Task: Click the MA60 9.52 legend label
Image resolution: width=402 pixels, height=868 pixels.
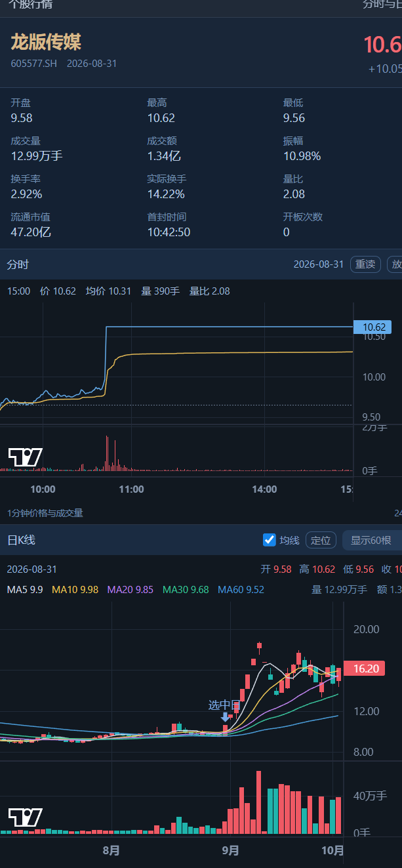Action: 241,590
